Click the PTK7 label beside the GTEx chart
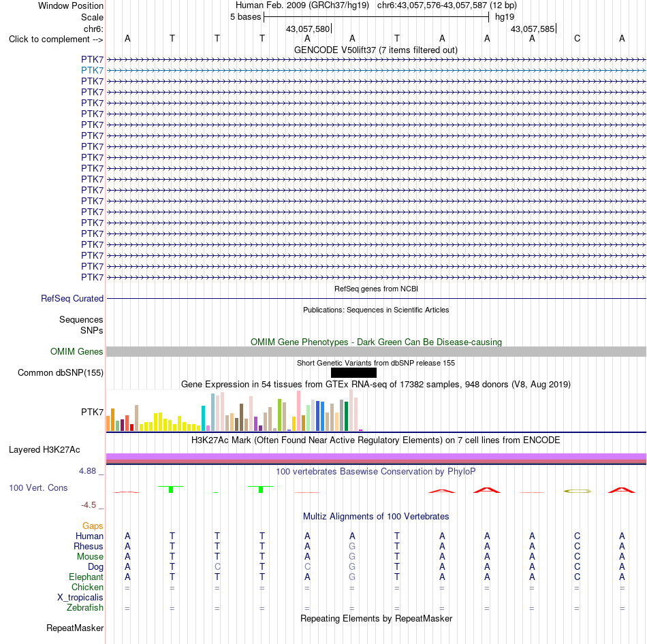 [92, 413]
